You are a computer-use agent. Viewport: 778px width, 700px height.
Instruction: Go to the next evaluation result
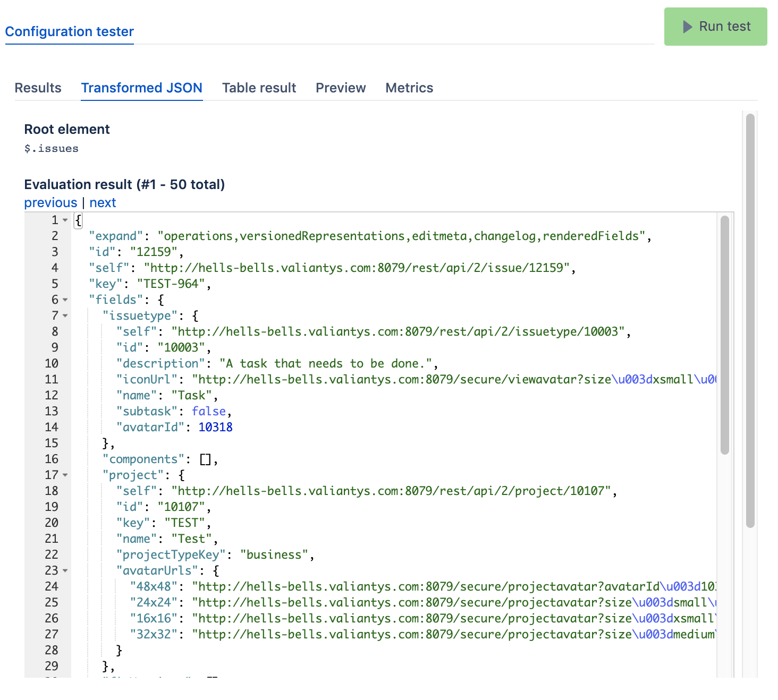coord(103,203)
